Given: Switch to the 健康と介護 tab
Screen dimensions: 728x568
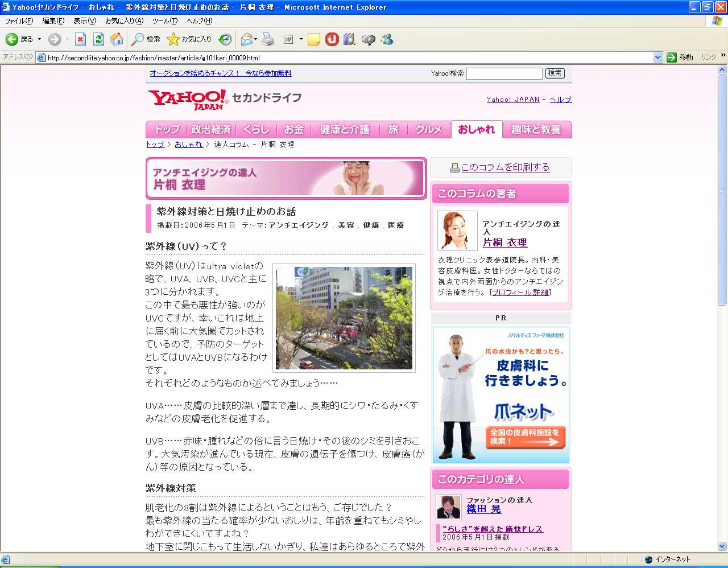Looking at the screenshot, I should pos(344,130).
